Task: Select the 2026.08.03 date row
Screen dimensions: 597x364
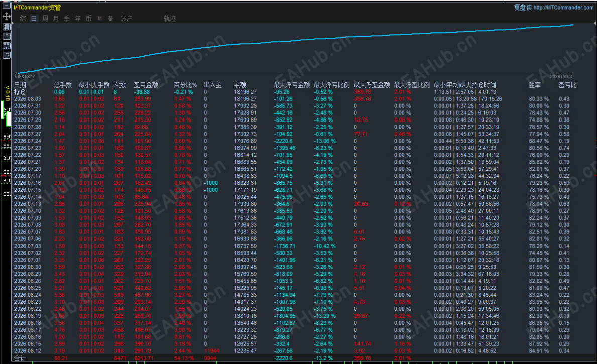Action: pos(28,99)
